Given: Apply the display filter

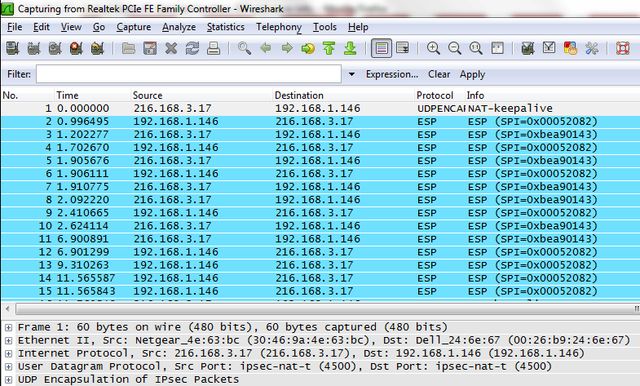Looking at the screenshot, I should pyautogui.click(x=472, y=74).
